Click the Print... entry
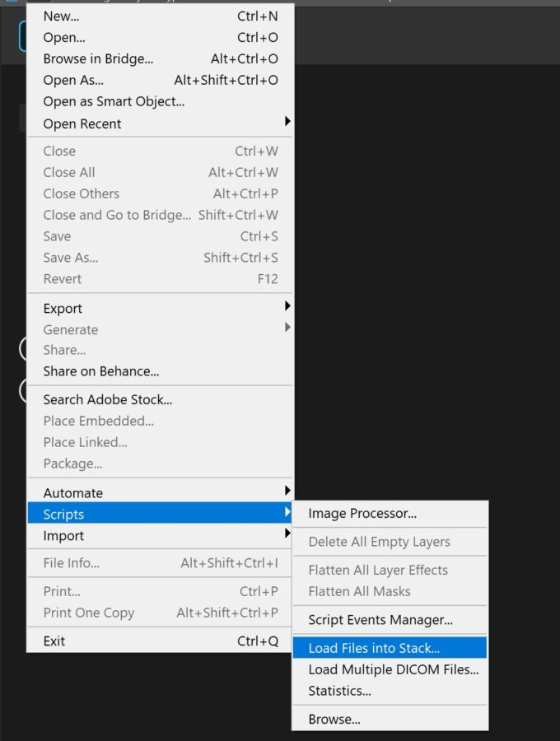Image resolution: width=560 pixels, height=741 pixels. click(x=161, y=591)
